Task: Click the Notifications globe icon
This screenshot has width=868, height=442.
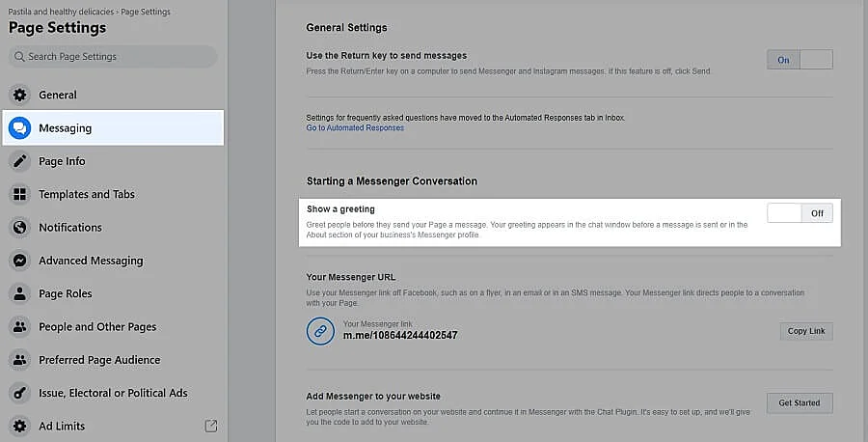Action: (x=19, y=228)
